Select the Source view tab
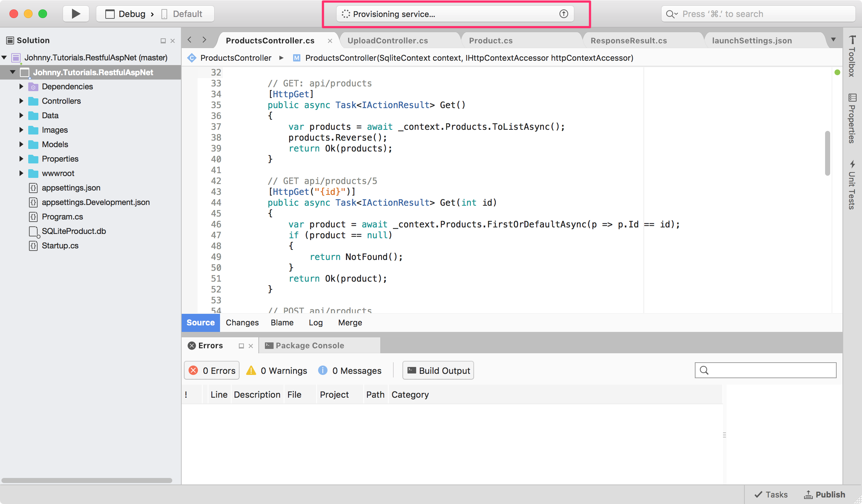 click(x=200, y=323)
